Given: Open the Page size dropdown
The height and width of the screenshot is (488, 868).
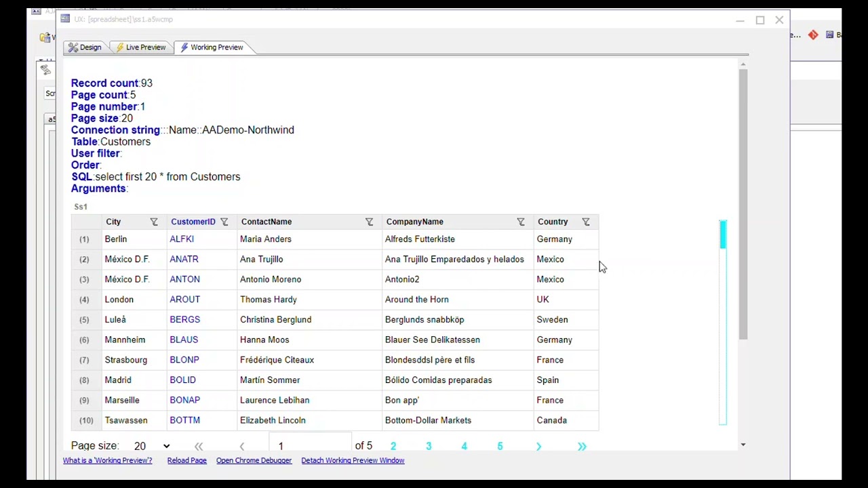Looking at the screenshot, I should pyautogui.click(x=151, y=446).
